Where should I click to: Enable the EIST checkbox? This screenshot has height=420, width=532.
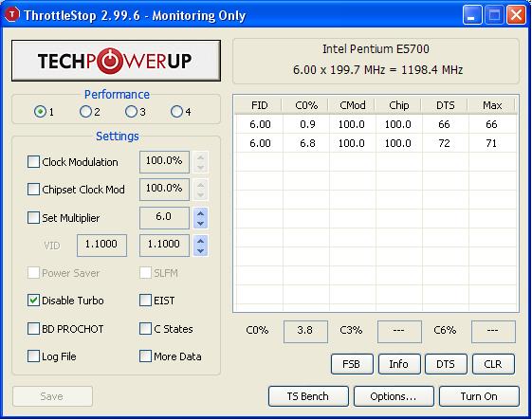(145, 301)
